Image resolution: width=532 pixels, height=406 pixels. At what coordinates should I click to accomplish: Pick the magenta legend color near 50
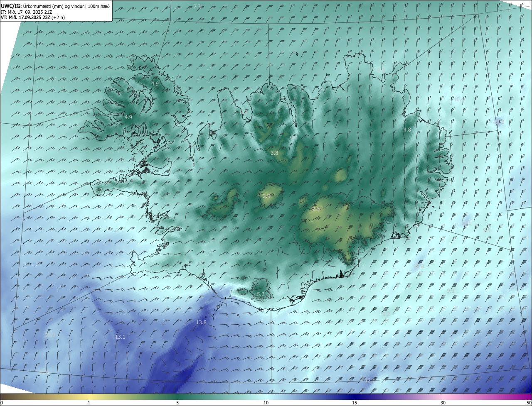coord(529,396)
